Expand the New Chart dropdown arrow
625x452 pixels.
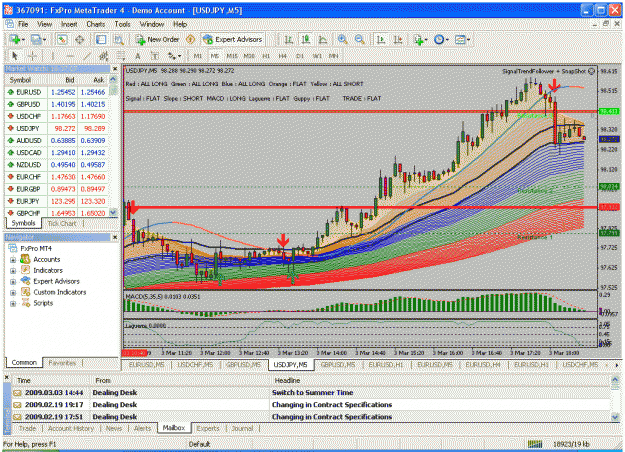tap(23, 40)
